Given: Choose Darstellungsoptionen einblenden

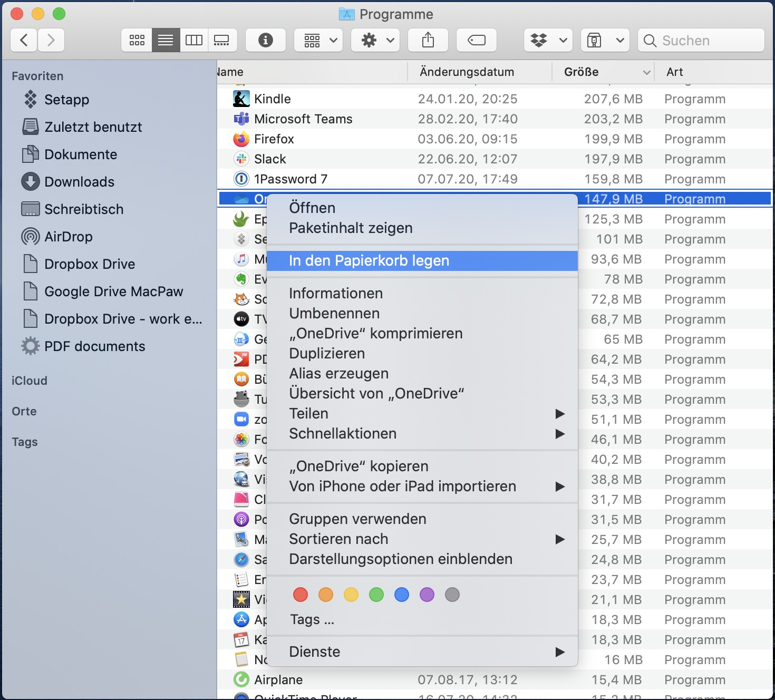Looking at the screenshot, I should (422, 559).
